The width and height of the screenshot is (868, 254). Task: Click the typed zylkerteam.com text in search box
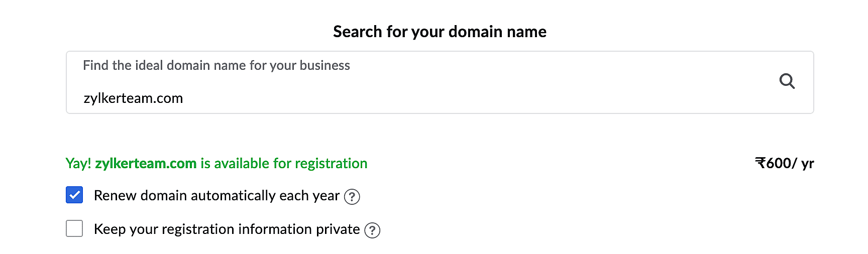pos(133,98)
